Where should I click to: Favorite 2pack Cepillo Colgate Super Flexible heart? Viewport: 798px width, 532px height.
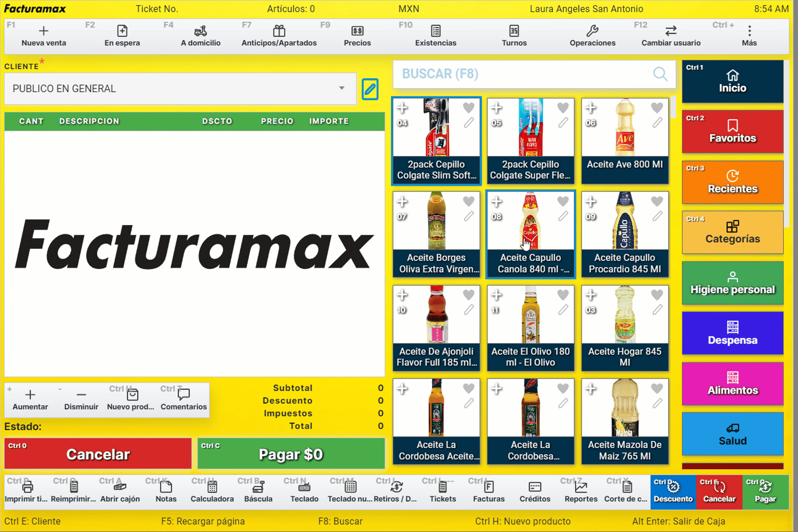click(x=563, y=108)
